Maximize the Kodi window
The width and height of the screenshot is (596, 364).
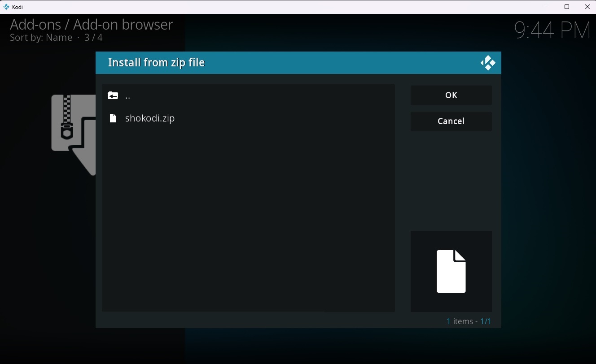pos(567,7)
